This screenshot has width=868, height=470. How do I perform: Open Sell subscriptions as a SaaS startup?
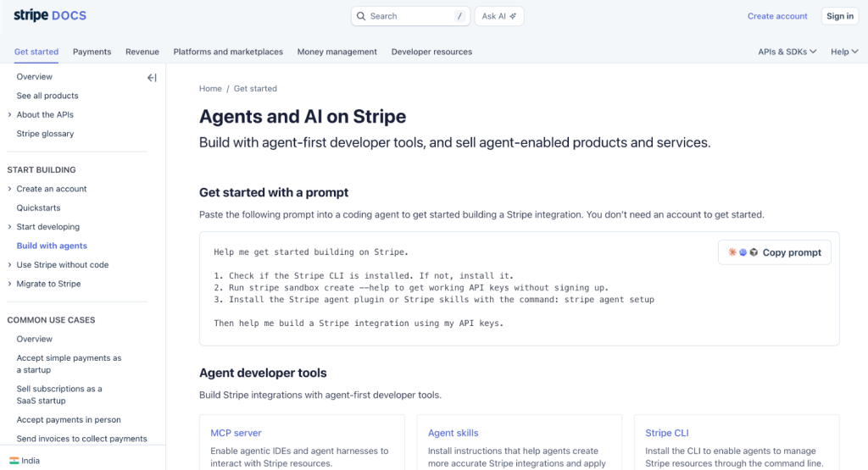(x=59, y=395)
